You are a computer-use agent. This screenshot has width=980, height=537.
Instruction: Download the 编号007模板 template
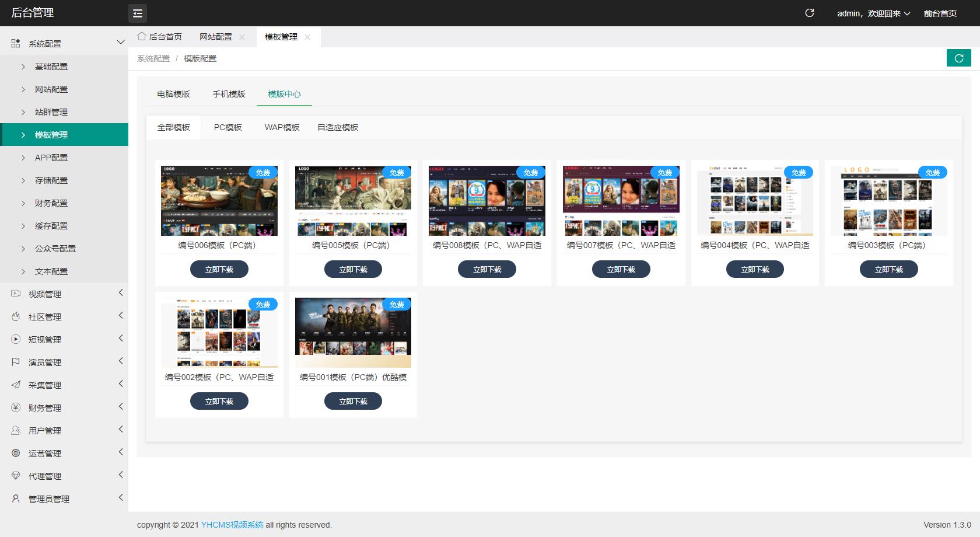[x=621, y=269]
